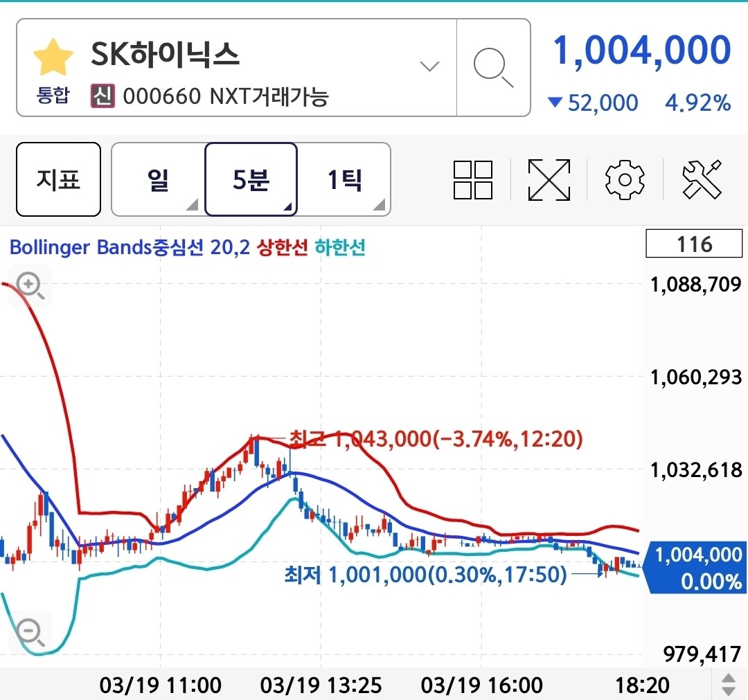Click the price scale up/down stepper
This screenshot has width=748, height=700.
click(729, 685)
